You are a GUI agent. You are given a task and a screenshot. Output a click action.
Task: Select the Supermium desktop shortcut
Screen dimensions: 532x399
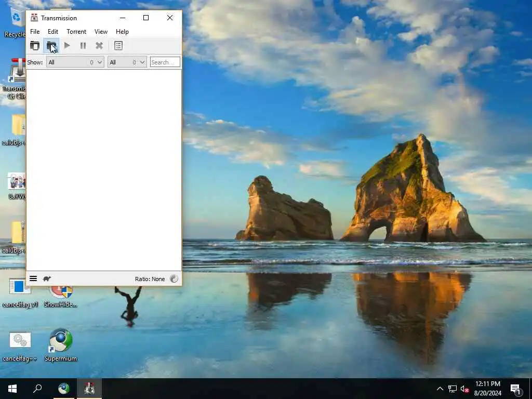61,345
